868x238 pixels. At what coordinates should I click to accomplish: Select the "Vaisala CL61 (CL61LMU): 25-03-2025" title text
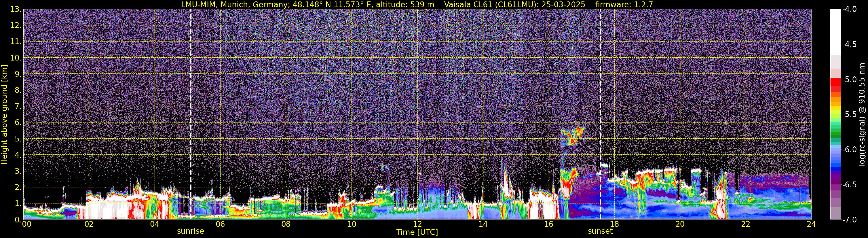click(x=514, y=4)
